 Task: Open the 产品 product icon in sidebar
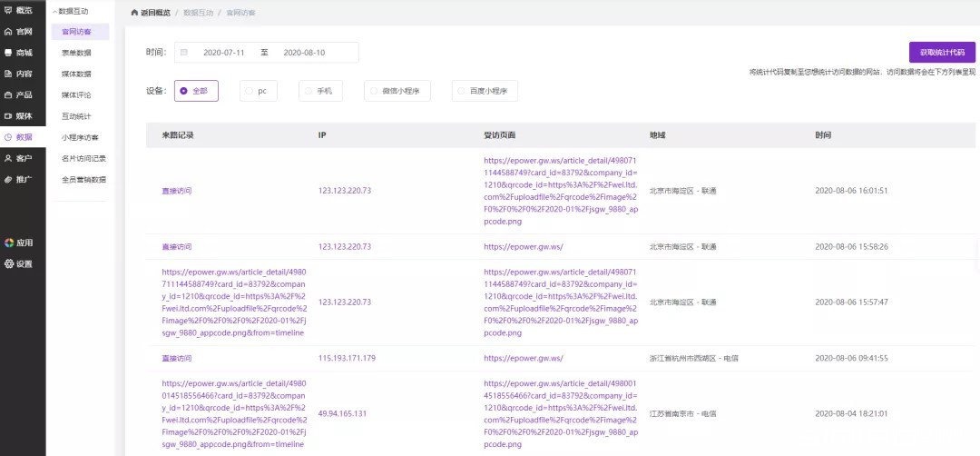[8, 95]
